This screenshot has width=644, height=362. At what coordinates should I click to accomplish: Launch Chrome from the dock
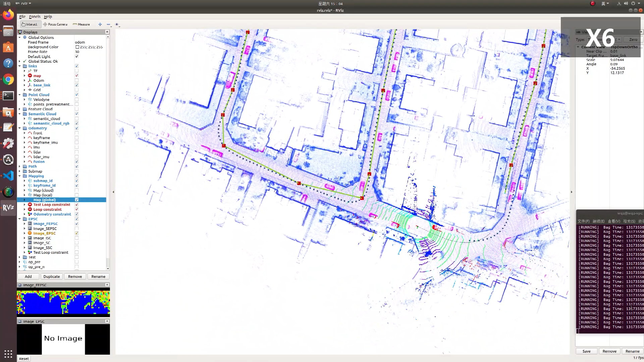8,80
